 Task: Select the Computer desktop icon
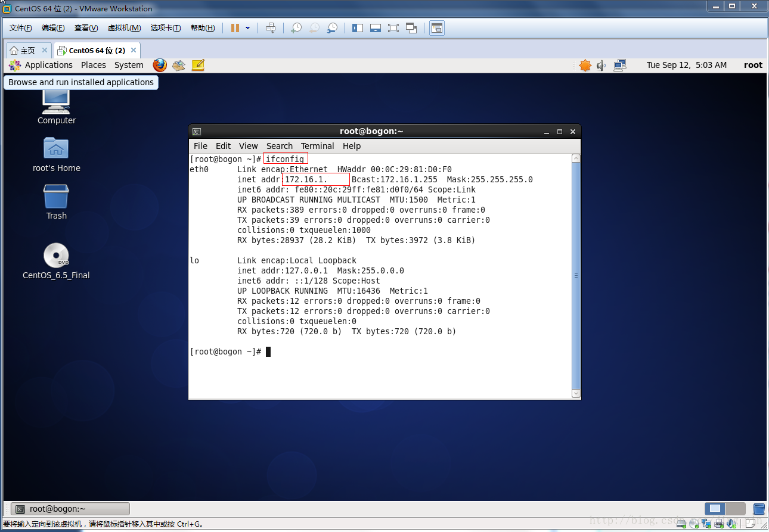[57, 106]
